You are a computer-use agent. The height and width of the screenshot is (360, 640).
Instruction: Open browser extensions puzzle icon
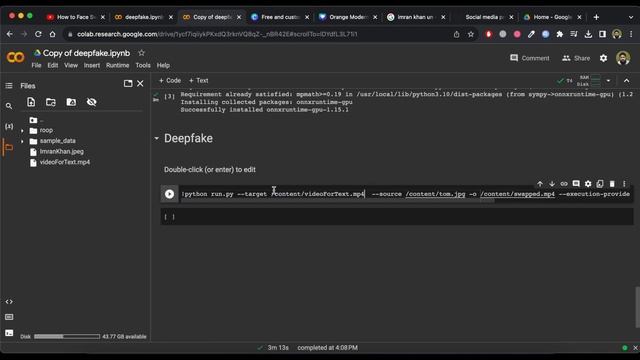pos(560,34)
